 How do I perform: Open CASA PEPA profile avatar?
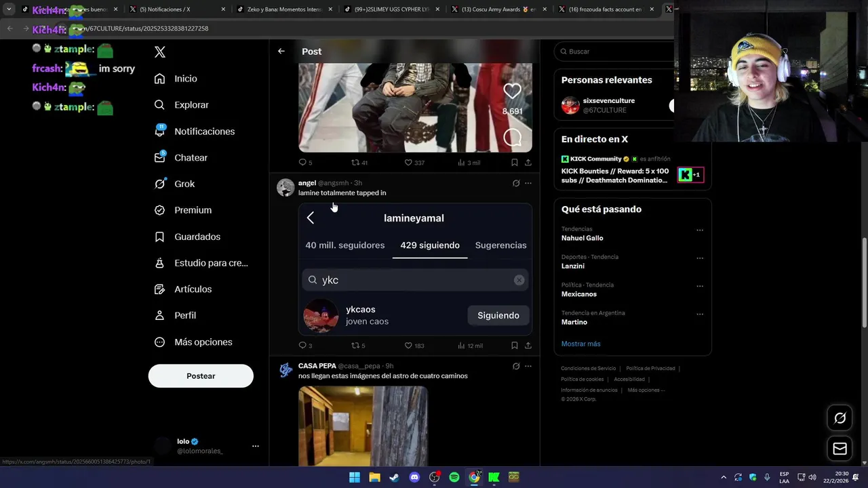[x=285, y=370]
